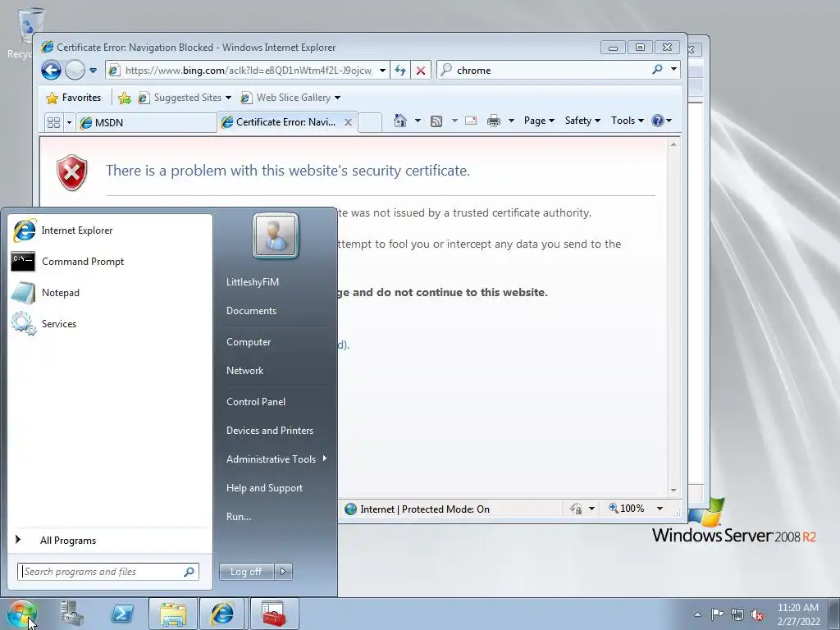Click the Quick Tabs grid icon
840x630 pixels.
tap(53, 123)
